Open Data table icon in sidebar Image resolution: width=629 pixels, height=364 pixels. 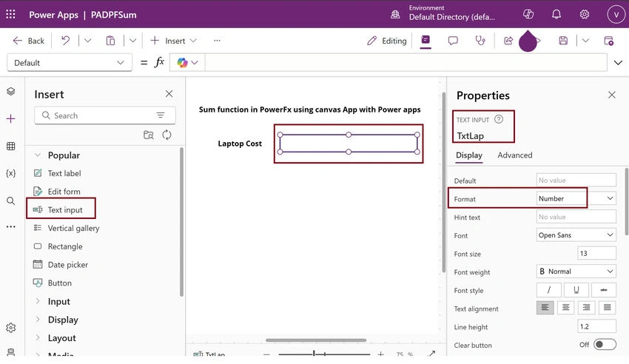click(x=11, y=146)
